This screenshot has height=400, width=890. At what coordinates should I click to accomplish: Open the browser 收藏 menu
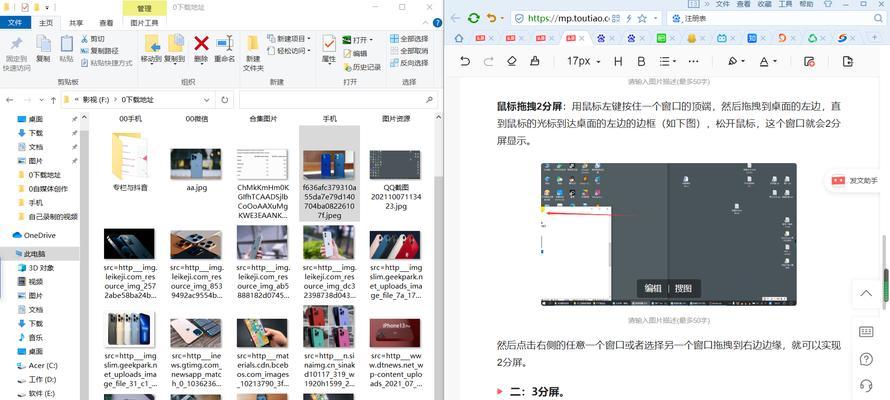765,3
